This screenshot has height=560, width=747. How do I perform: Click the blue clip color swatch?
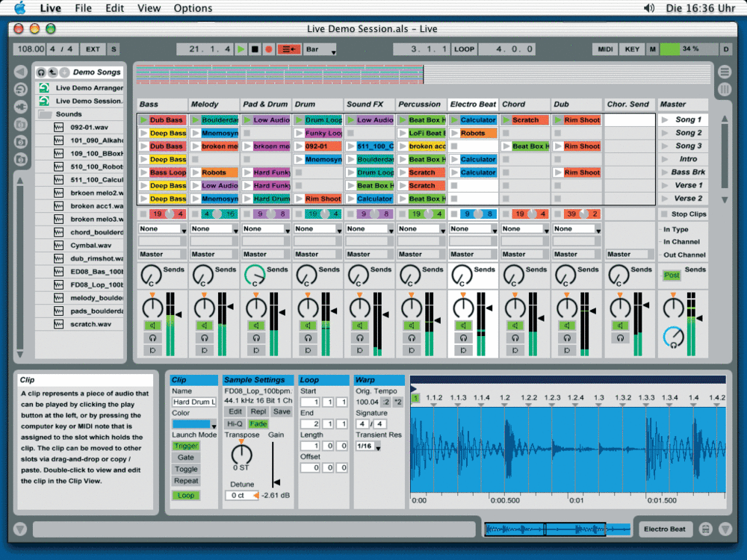point(190,424)
